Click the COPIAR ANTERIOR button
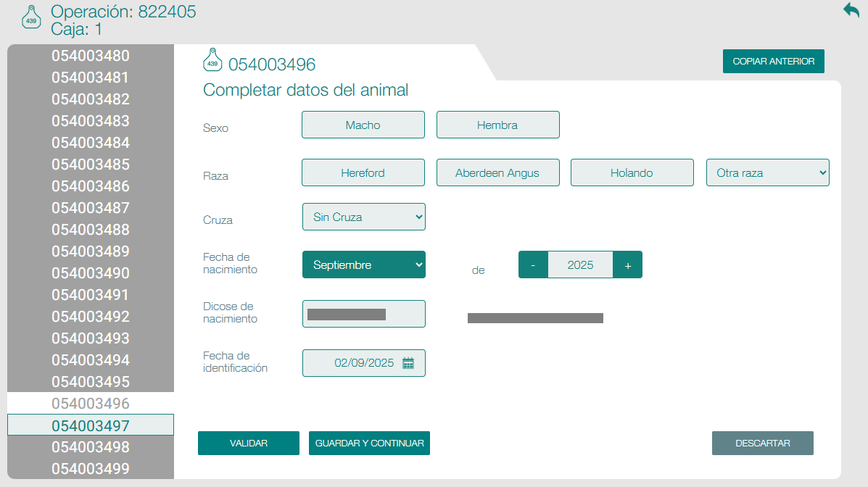 [773, 61]
